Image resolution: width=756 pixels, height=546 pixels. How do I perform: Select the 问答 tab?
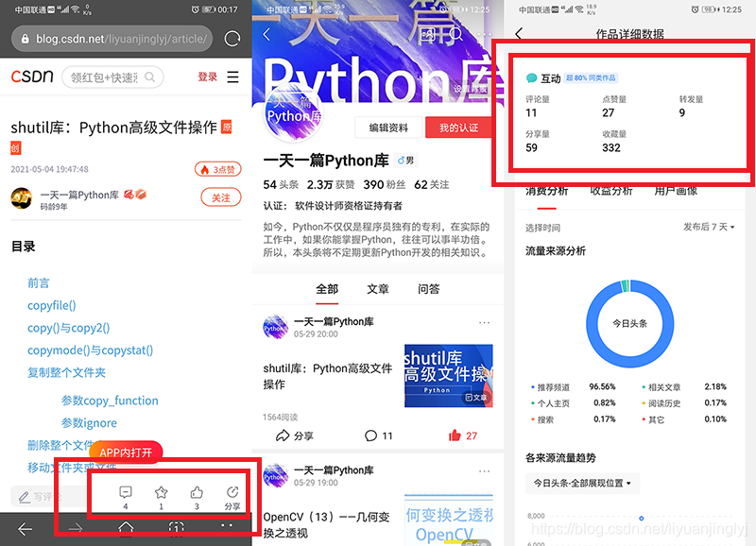[x=429, y=289]
